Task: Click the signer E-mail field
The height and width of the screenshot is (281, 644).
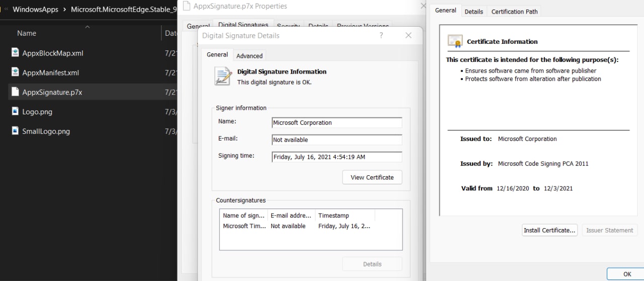Action: (x=337, y=139)
